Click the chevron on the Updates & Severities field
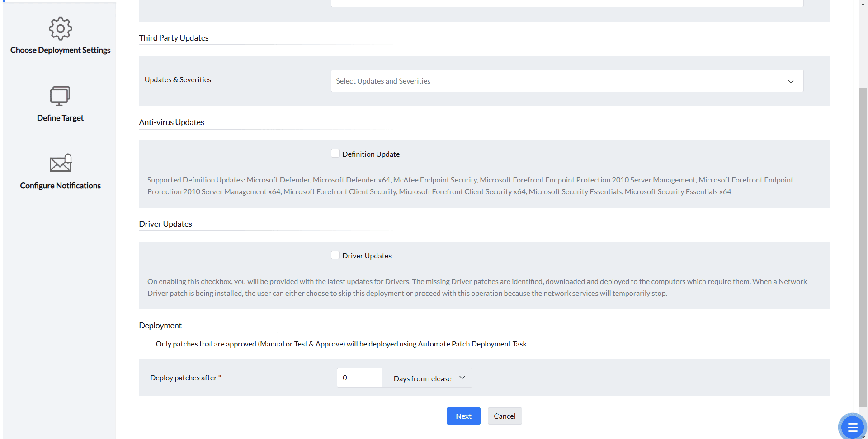Image resolution: width=868 pixels, height=439 pixels. [x=791, y=81]
